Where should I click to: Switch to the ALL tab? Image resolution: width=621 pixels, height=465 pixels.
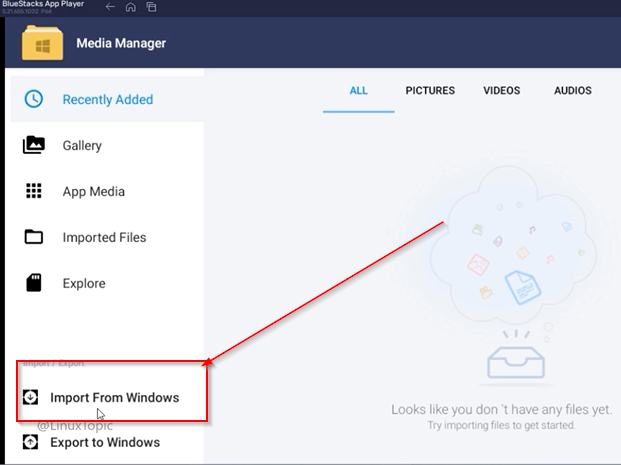coord(358,91)
